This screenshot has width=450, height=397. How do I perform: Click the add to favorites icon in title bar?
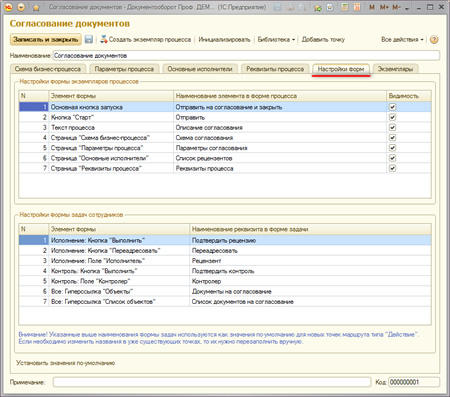tap(330, 7)
